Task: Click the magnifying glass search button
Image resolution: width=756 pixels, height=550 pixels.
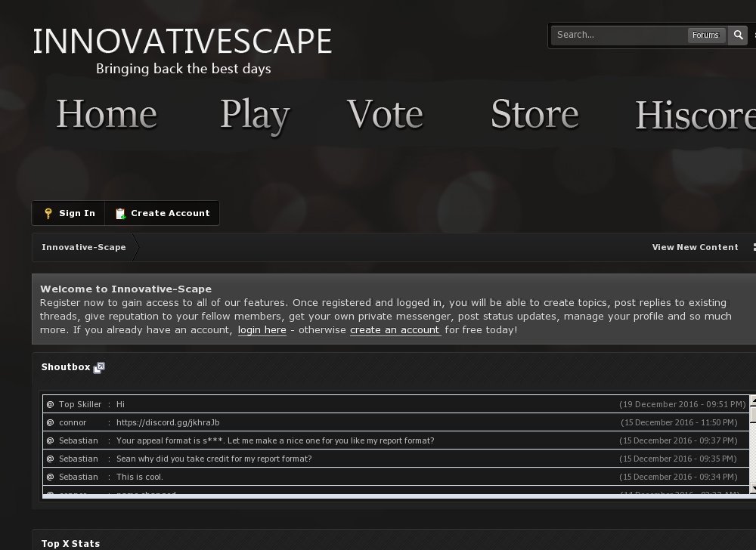Action: (x=738, y=35)
